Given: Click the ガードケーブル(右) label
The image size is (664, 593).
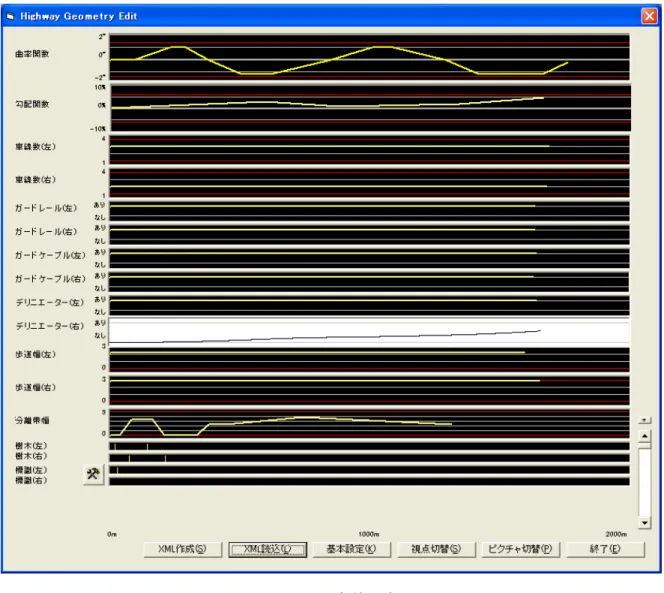Looking at the screenshot, I should pos(50,279).
